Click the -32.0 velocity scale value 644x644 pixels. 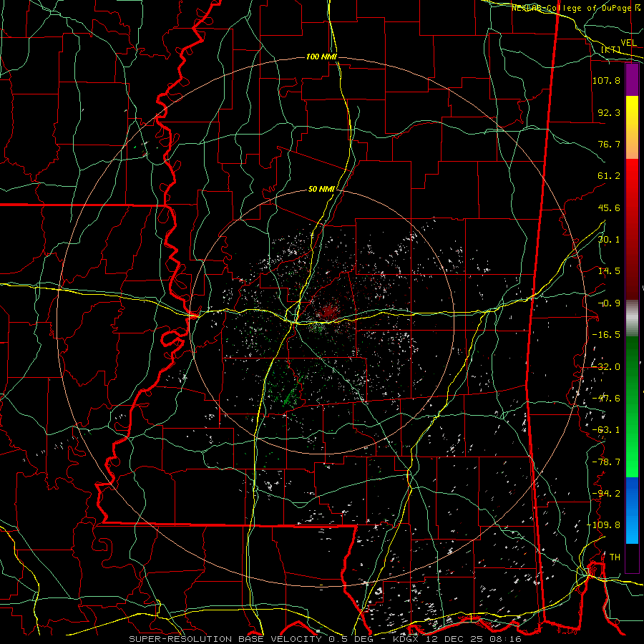point(606,367)
